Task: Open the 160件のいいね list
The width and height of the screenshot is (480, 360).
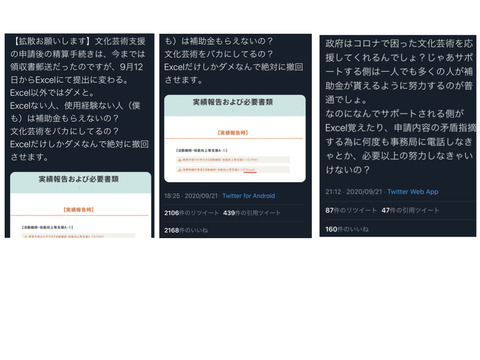Action: [347, 229]
